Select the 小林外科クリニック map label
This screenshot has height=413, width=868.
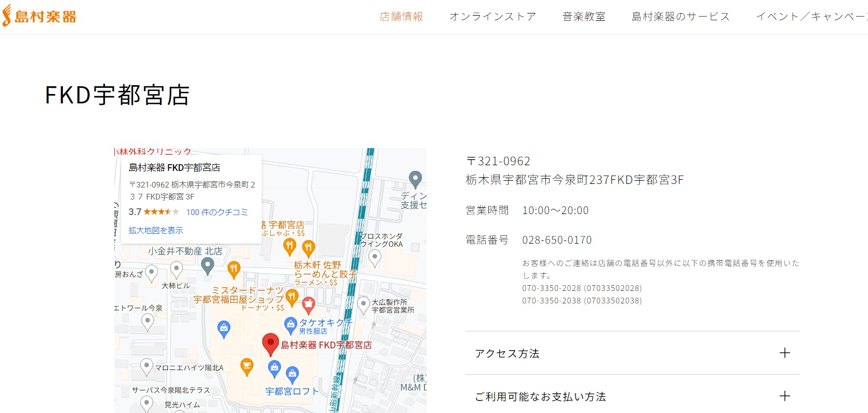tap(154, 152)
